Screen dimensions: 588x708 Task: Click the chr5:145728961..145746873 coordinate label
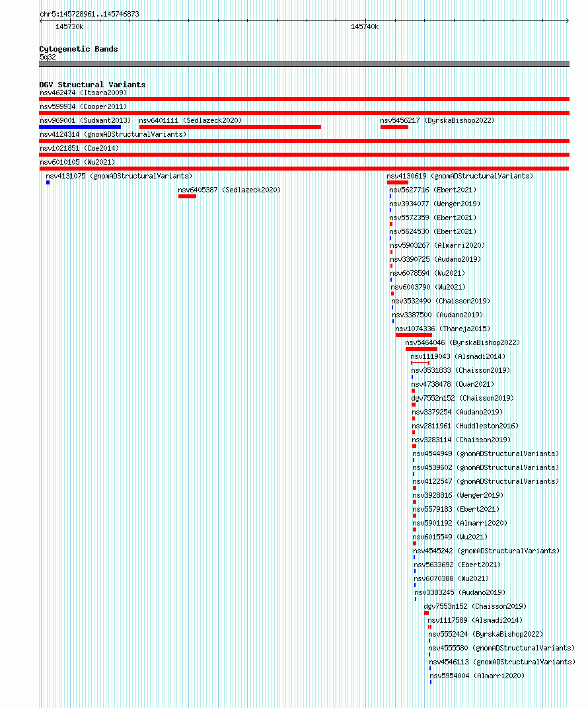(x=89, y=14)
